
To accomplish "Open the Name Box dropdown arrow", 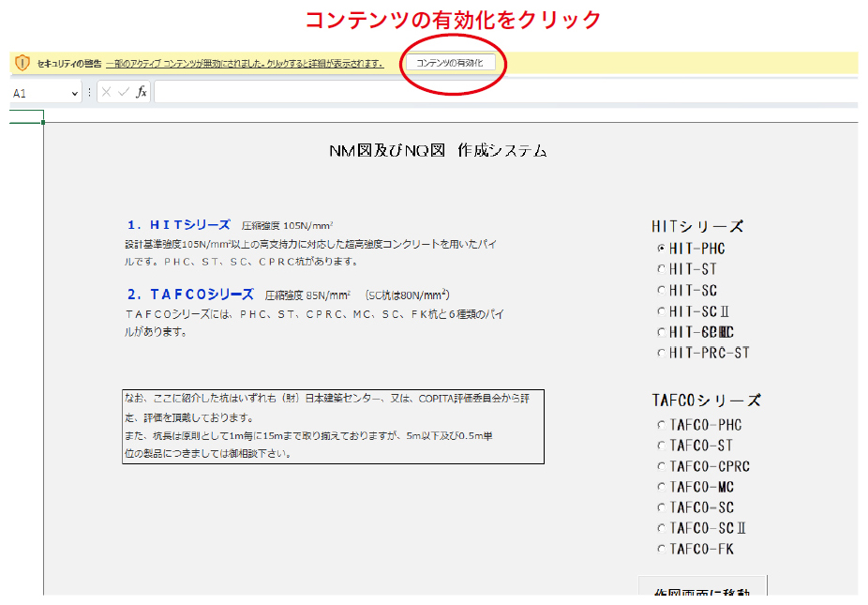I will coord(75,94).
